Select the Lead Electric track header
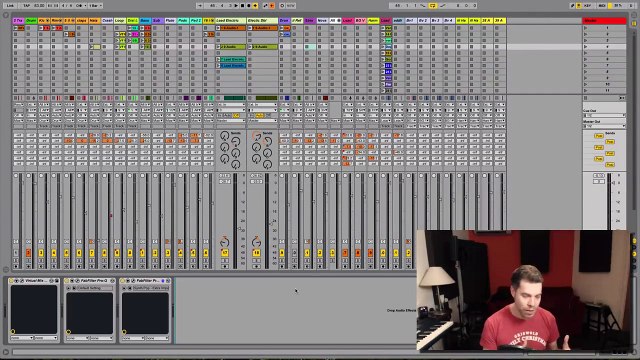This screenshot has width=640, height=360. [231, 20]
